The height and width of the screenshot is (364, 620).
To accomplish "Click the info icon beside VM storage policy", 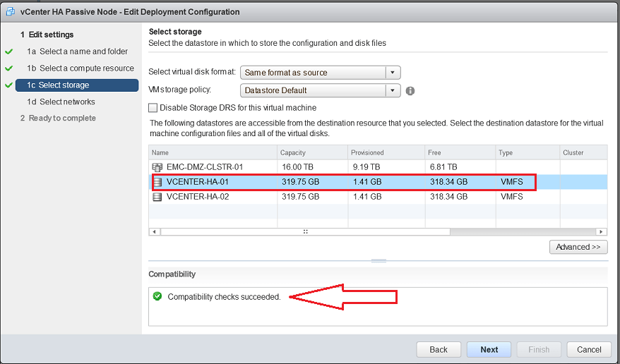I will point(410,91).
